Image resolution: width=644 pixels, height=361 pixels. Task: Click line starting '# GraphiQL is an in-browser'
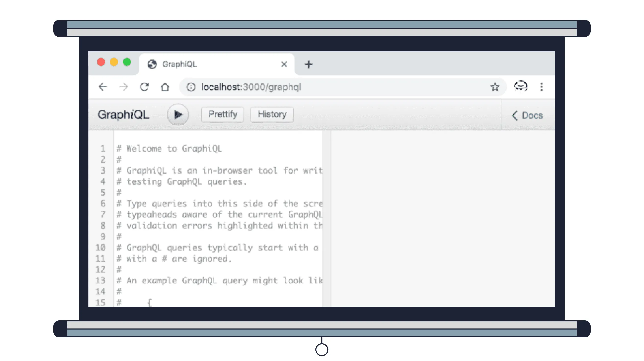click(x=220, y=171)
